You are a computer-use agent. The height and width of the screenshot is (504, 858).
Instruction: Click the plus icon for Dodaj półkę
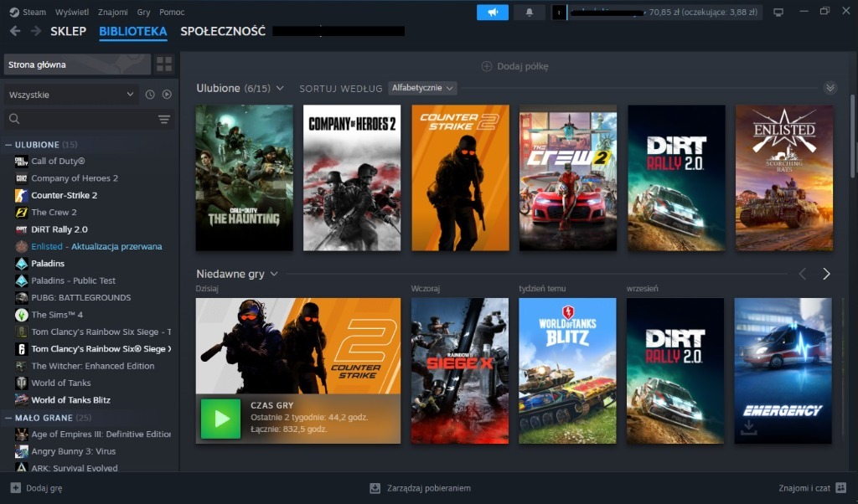point(487,66)
